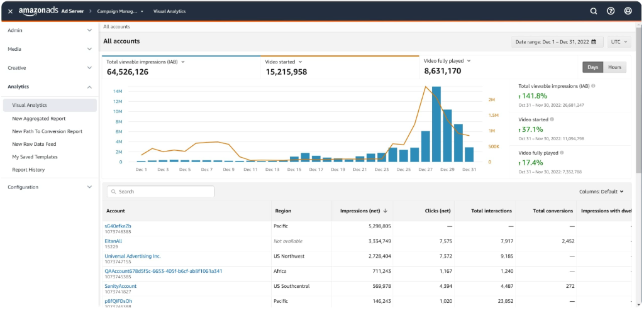Open the UTC timezone dropdown
644x313 pixels.
click(619, 42)
